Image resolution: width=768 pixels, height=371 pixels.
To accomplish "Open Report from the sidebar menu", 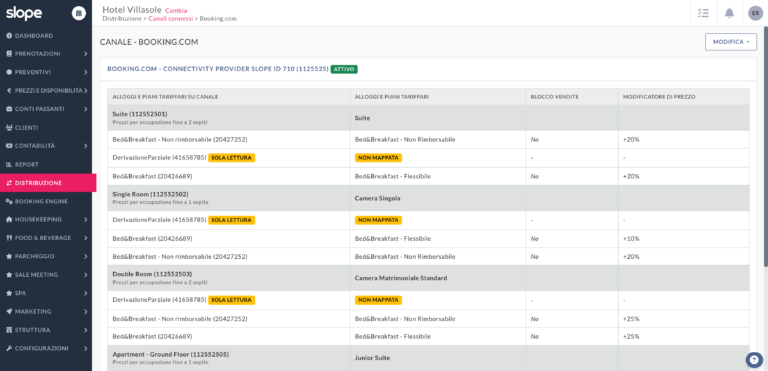I will pos(46,165).
